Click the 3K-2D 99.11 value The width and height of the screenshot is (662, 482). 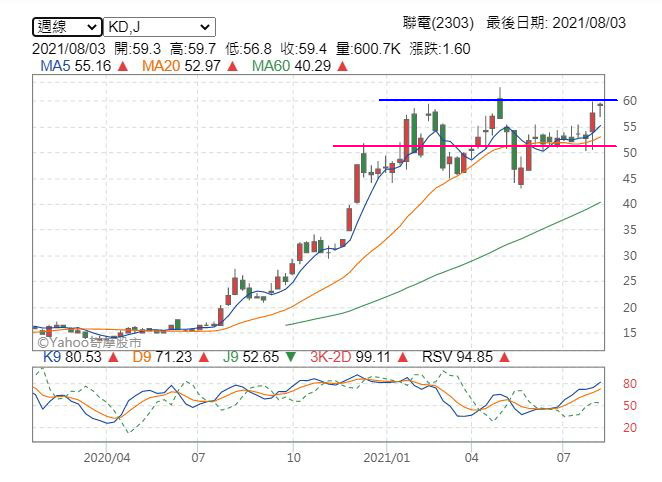350,357
